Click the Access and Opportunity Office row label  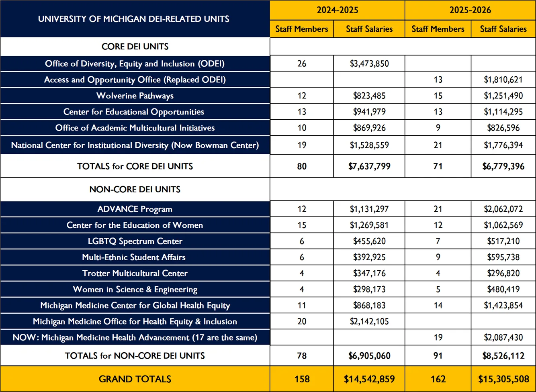click(135, 80)
